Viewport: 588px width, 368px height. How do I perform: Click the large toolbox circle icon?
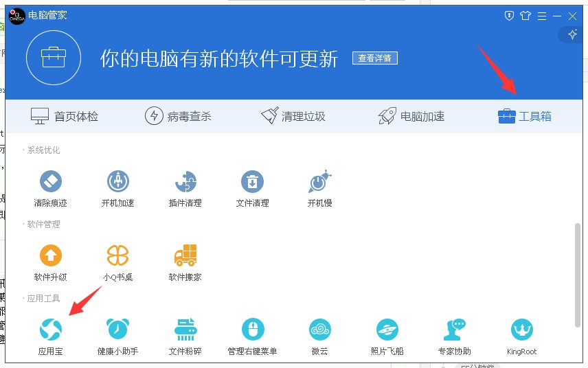tap(54, 58)
